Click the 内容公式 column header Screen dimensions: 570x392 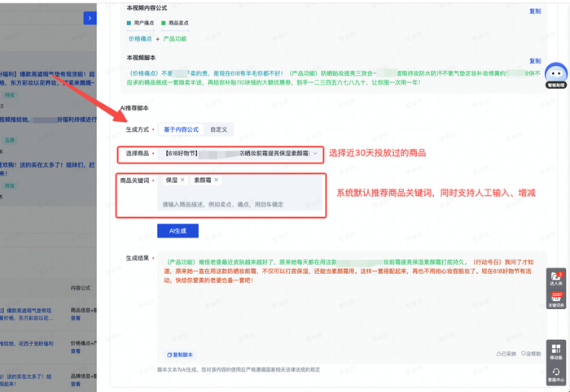pyautogui.click(x=81, y=288)
